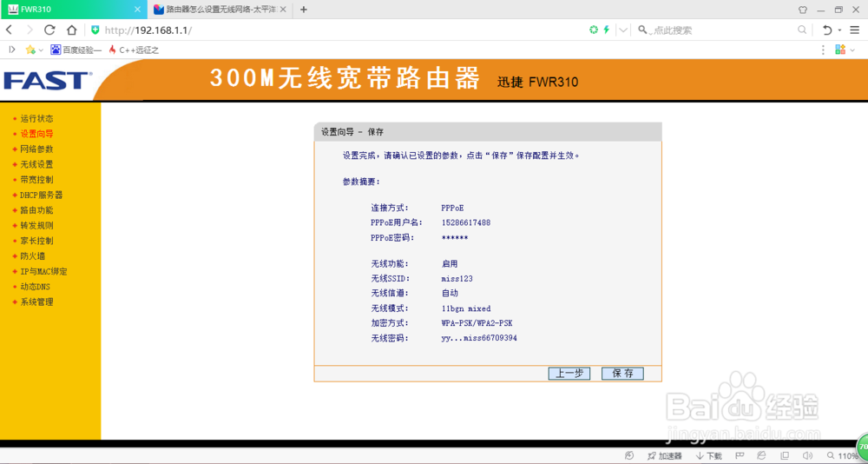Screen dimensions: 868x464
Task: Click the 上一步 previous step button
Action: (569, 374)
